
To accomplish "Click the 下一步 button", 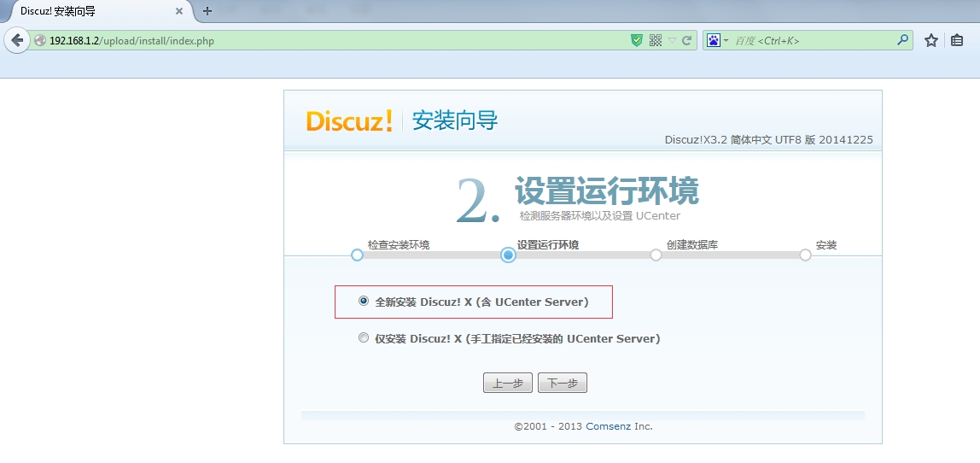I will (x=562, y=383).
